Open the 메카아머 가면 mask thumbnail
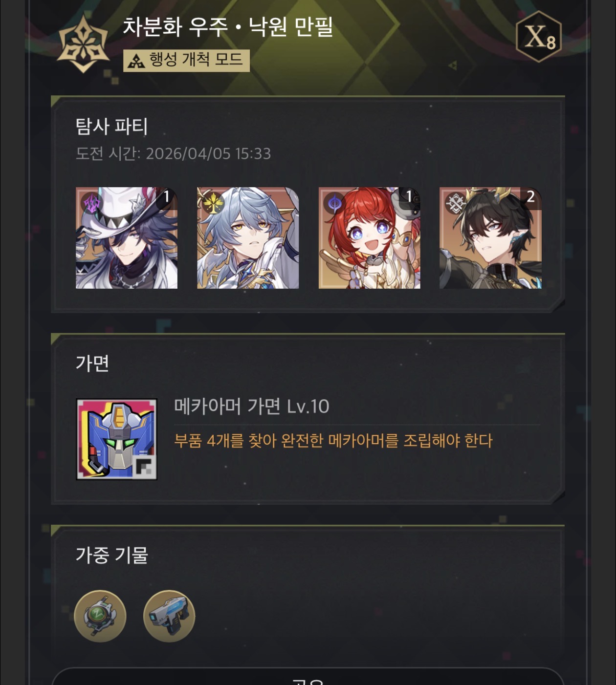The image size is (616, 685). click(x=116, y=439)
